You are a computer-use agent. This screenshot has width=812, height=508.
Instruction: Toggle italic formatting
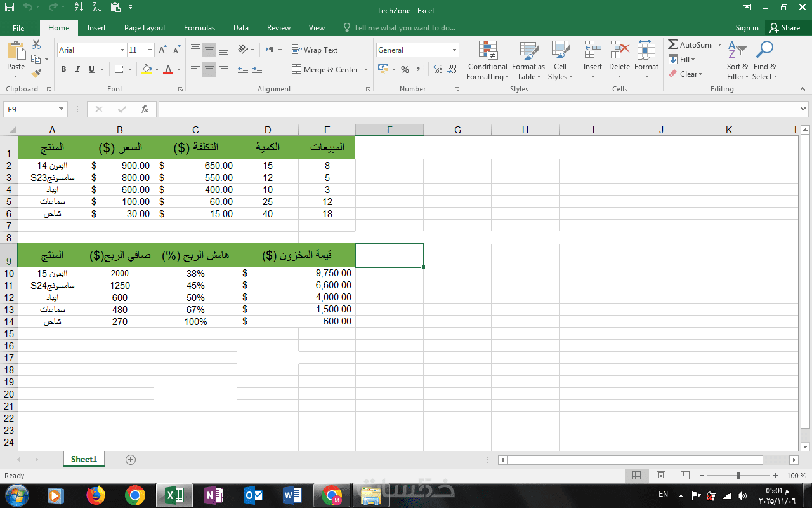point(77,69)
